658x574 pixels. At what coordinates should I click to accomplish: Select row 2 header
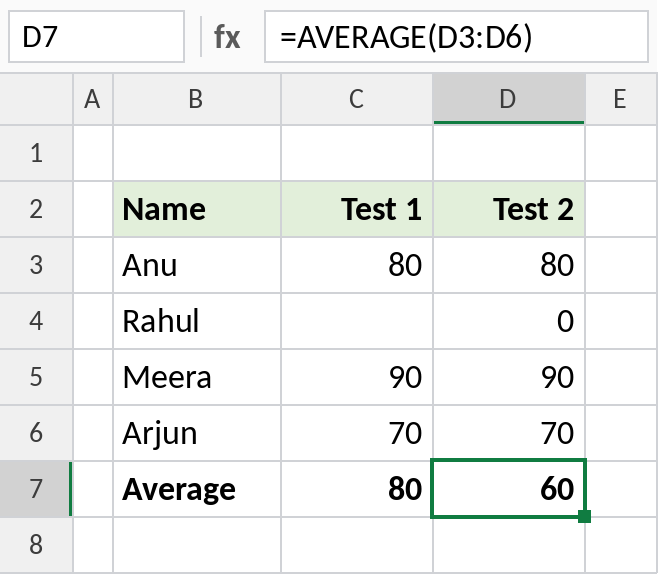click(x=36, y=209)
